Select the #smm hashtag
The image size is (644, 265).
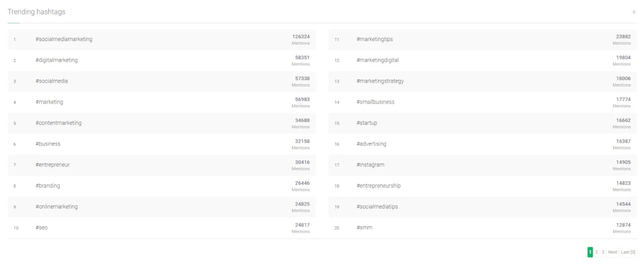pos(364,228)
